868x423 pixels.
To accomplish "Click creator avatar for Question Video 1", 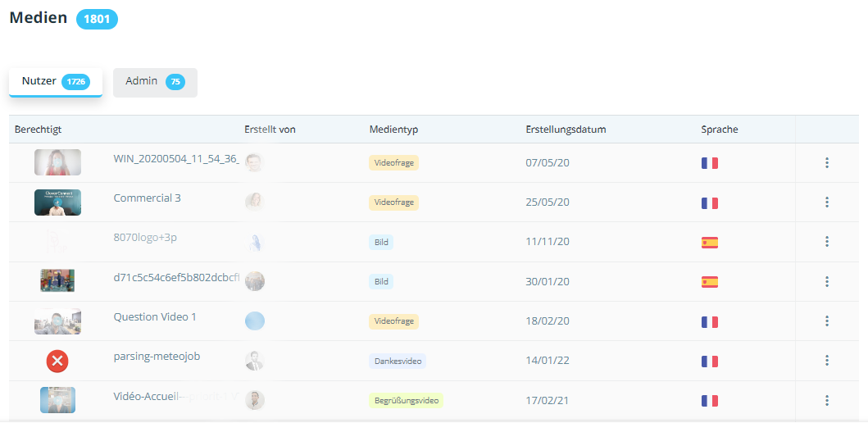I will pyautogui.click(x=255, y=321).
